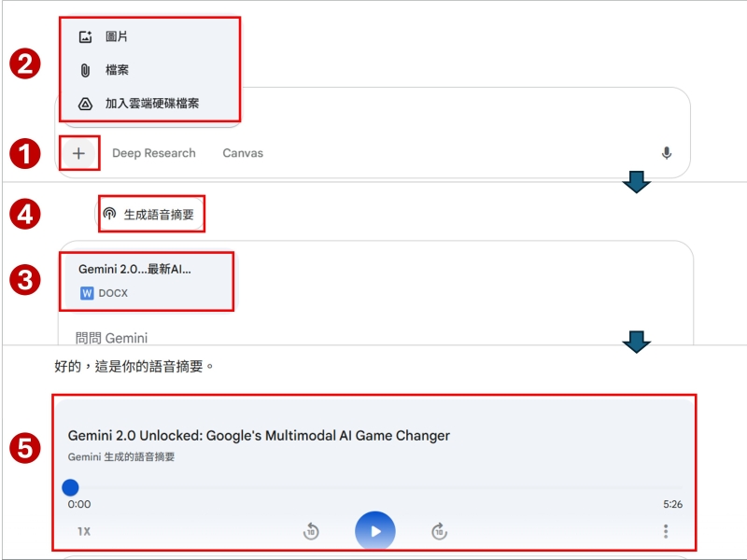
Task: Select the 圖片 upload option
Action: (149, 36)
